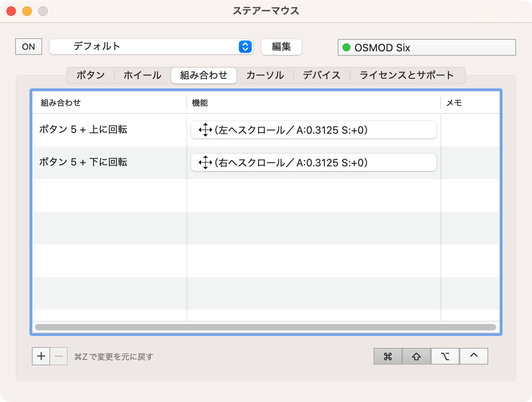Click the 編集 button
This screenshot has height=402, width=532.
pyautogui.click(x=282, y=47)
